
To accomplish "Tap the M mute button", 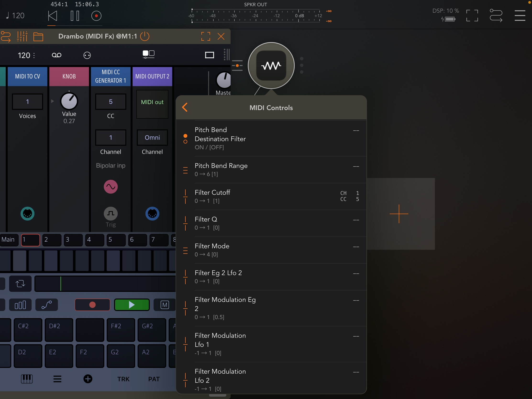I will coord(165,305).
